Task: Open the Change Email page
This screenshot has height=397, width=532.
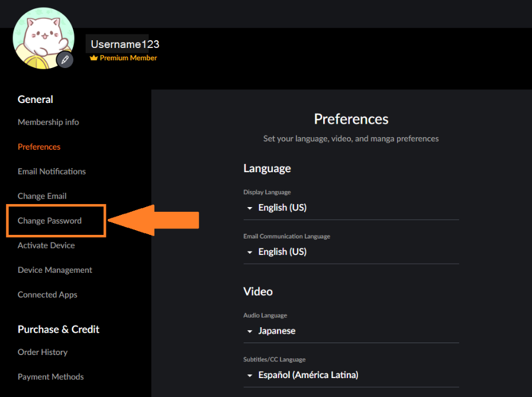Action: [x=42, y=196]
